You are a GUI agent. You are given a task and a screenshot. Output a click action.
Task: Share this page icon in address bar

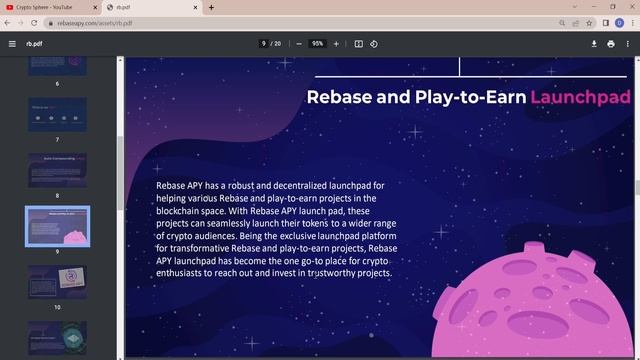pyautogui.click(x=576, y=23)
